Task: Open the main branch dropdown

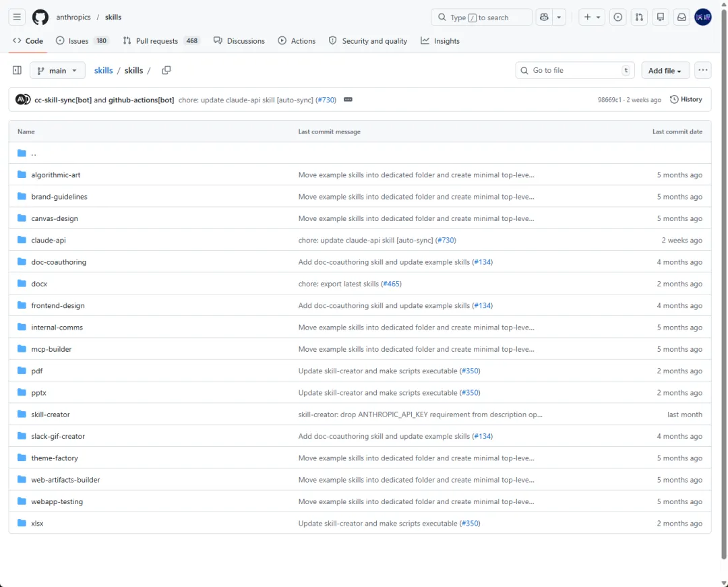Action: click(x=57, y=71)
